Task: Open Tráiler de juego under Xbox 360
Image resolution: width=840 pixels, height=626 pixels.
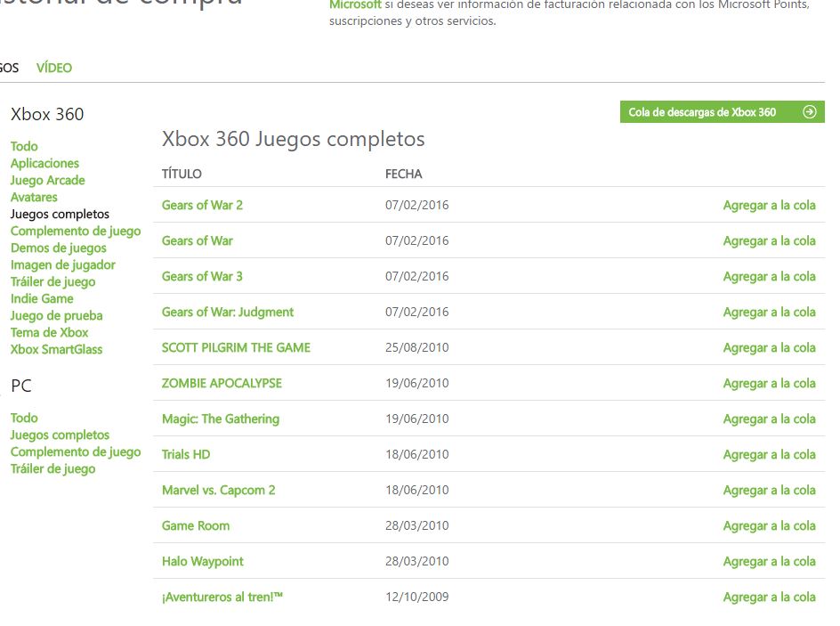Action: click(x=53, y=282)
